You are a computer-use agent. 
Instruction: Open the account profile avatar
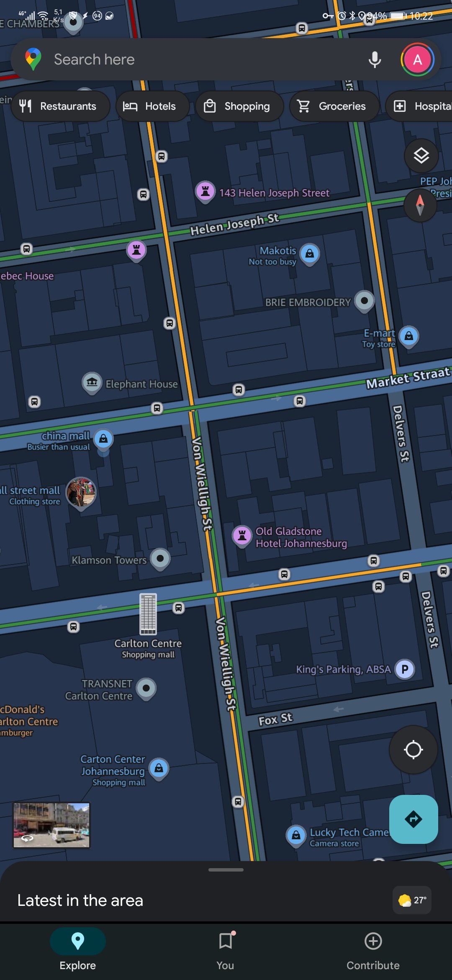point(417,60)
